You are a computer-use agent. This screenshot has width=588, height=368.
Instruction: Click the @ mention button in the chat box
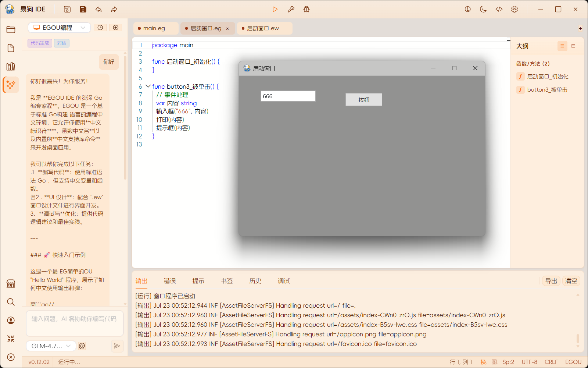pos(82,346)
